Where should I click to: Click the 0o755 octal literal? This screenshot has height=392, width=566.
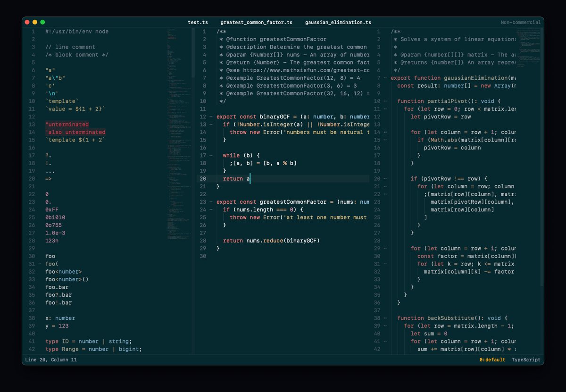click(x=54, y=225)
